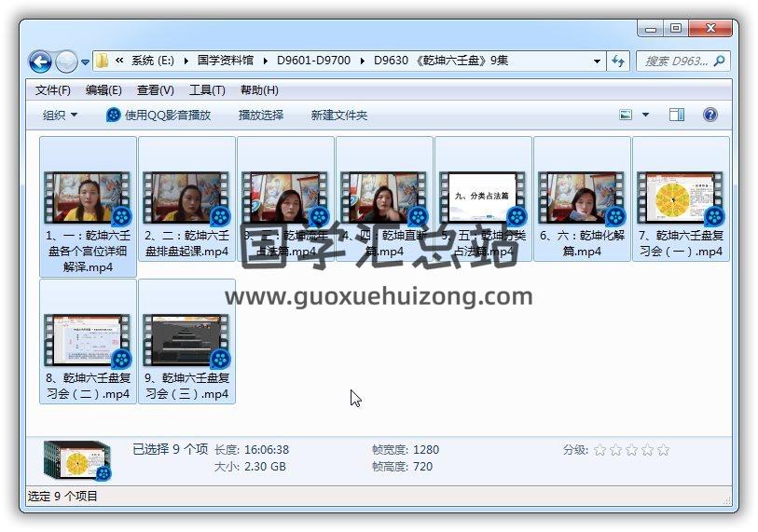
Task: Select video 1、一：乾坤六壬盘各个宫位详细解译.mp4
Action: click(x=88, y=207)
